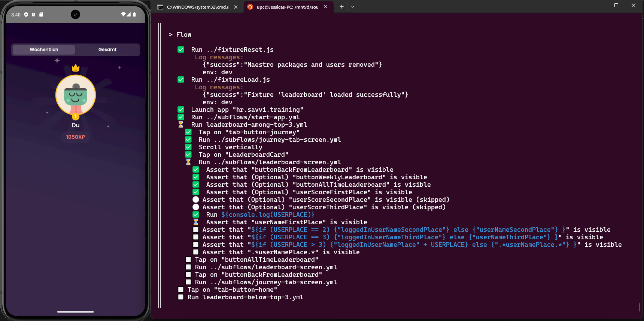Click the Flow expander arrow

tap(171, 34)
